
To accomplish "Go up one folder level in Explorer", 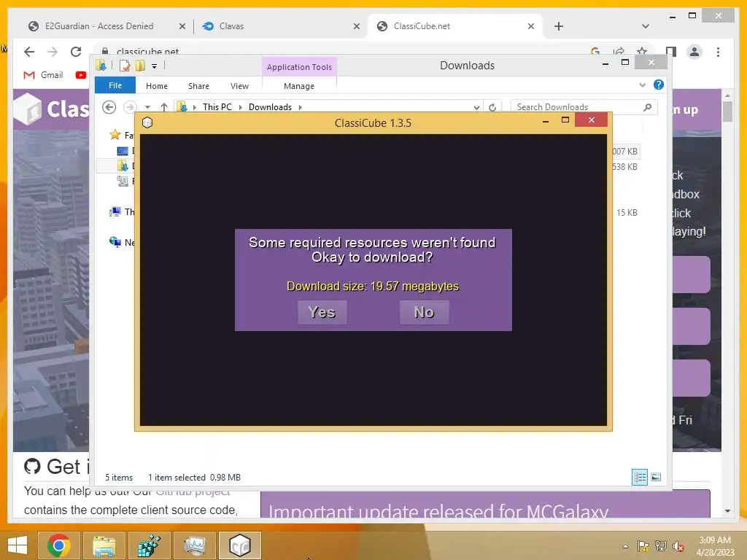I will [x=164, y=107].
